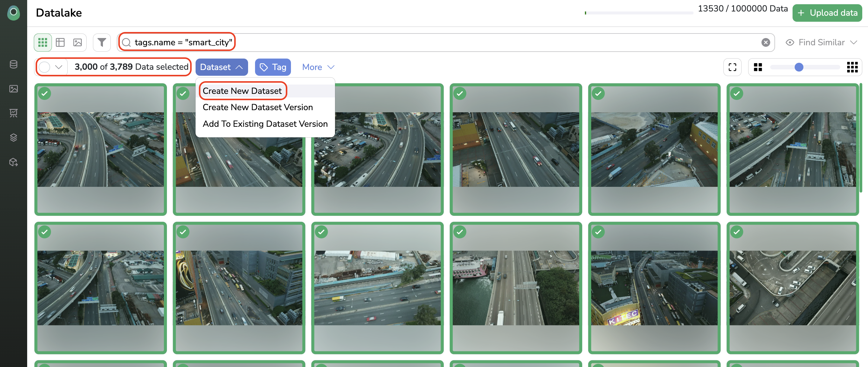Expand the More dropdown

[318, 67]
